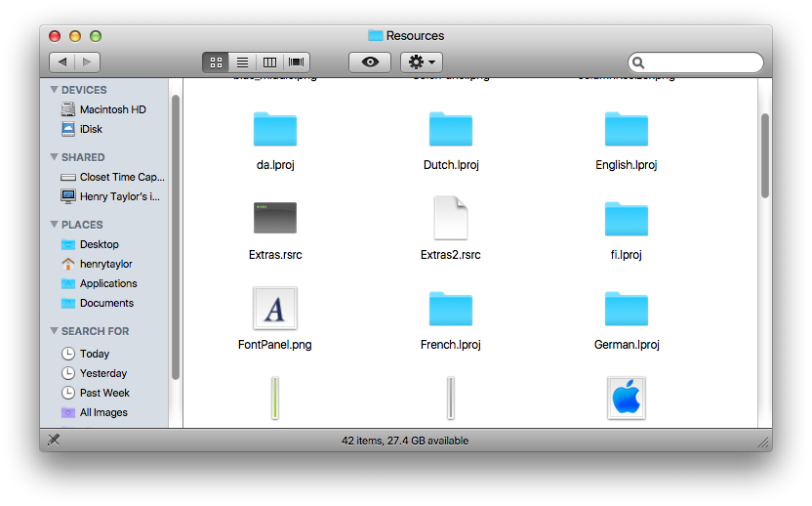The image size is (812, 506).
Task: Select the Extras2.rsrc document icon
Action: click(451, 218)
